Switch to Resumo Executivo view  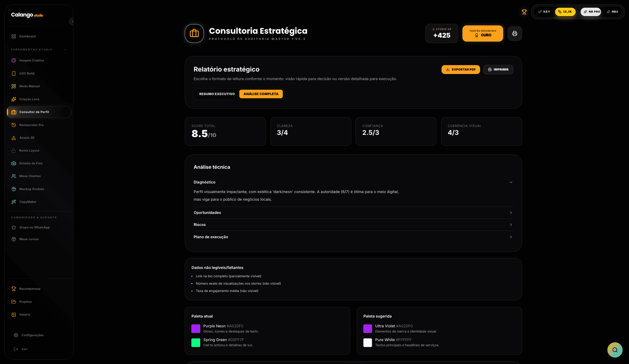point(217,94)
